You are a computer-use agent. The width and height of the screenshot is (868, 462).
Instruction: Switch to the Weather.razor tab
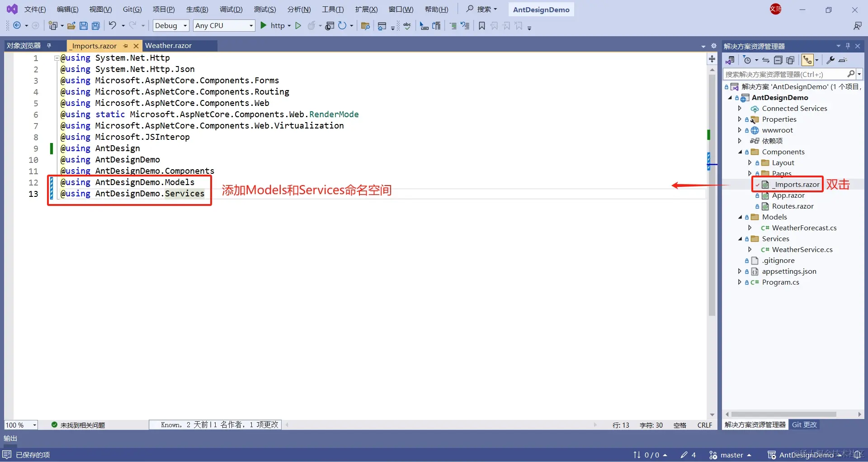[x=168, y=46]
